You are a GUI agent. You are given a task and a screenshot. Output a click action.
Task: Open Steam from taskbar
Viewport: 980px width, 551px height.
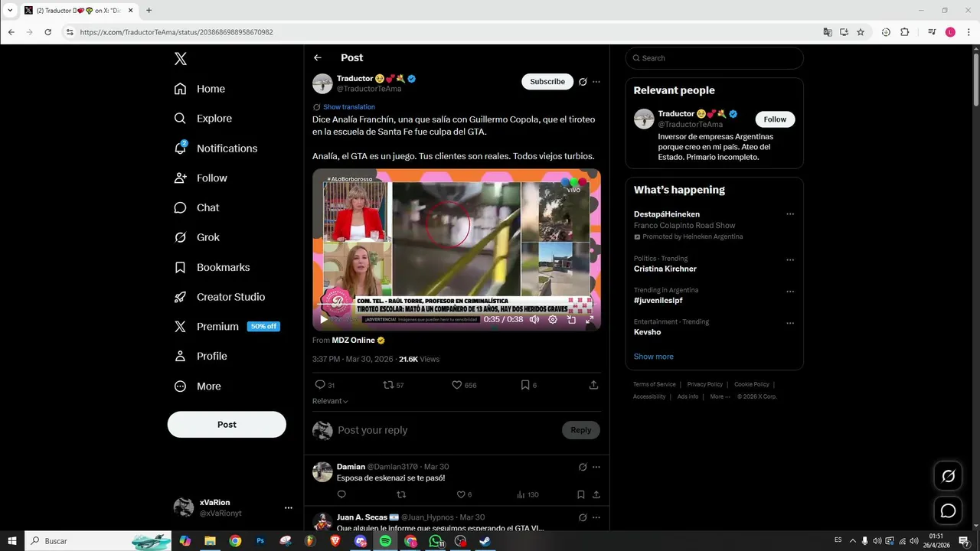(485, 541)
